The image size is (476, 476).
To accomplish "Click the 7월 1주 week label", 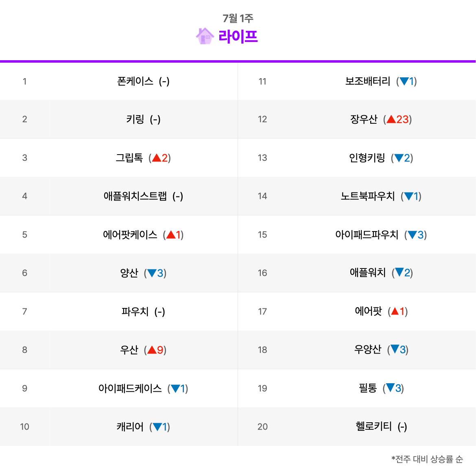I will click(x=238, y=18).
